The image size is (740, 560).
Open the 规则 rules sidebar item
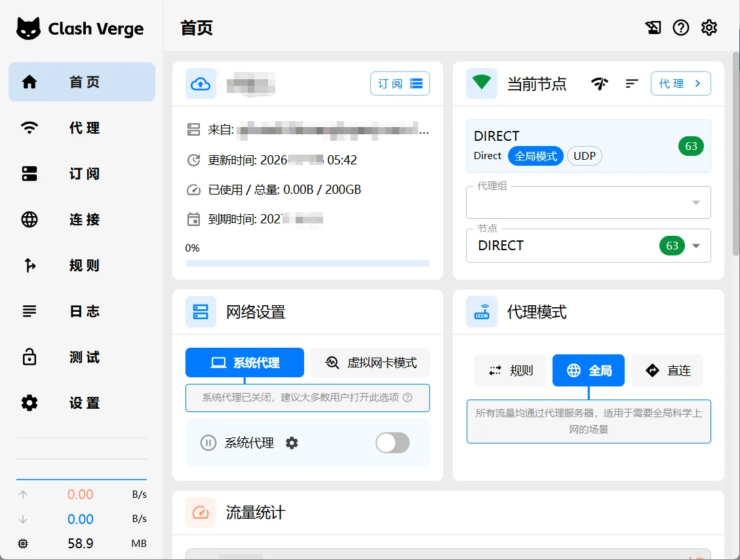(82, 265)
